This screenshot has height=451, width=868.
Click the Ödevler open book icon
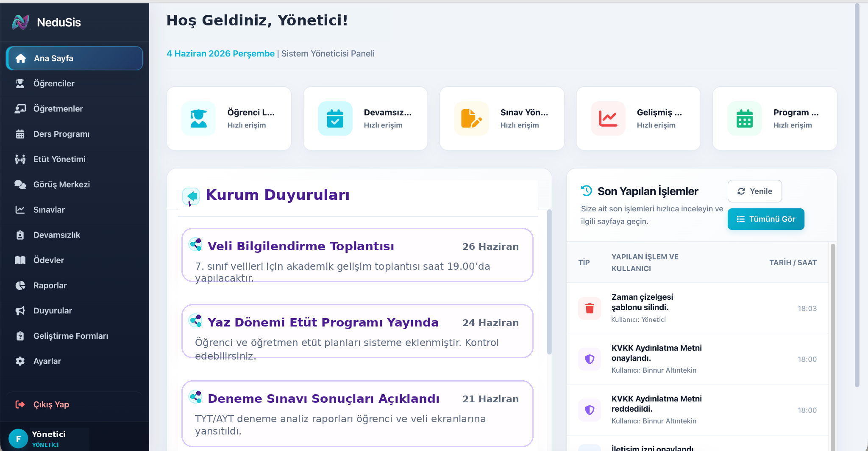pyautogui.click(x=20, y=260)
